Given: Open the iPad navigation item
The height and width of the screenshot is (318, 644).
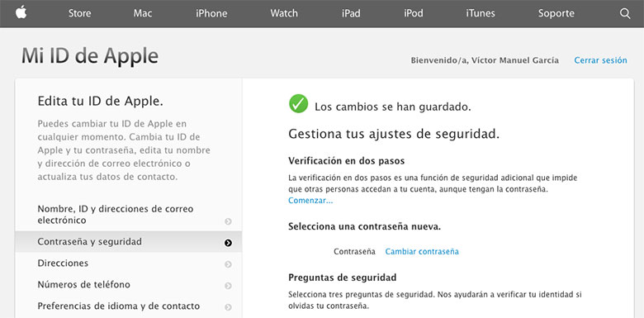Looking at the screenshot, I should 351,13.
